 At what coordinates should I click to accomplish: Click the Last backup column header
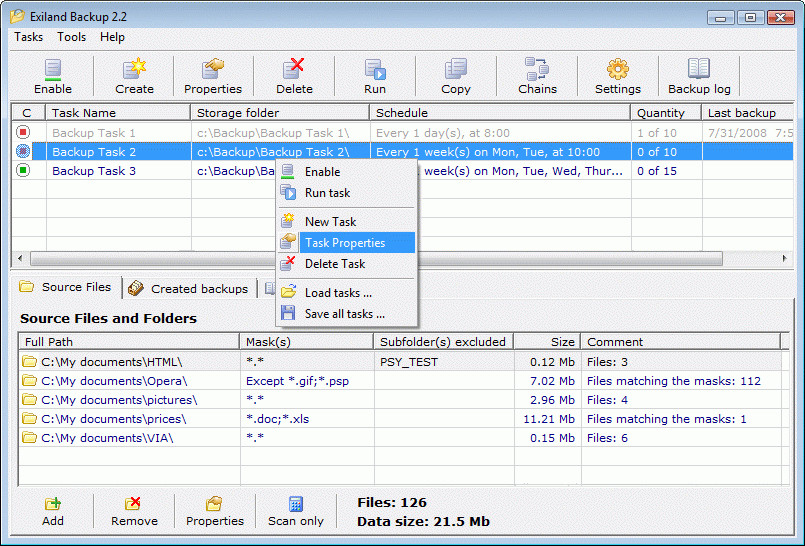pyautogui.click(x=748, y=113)
